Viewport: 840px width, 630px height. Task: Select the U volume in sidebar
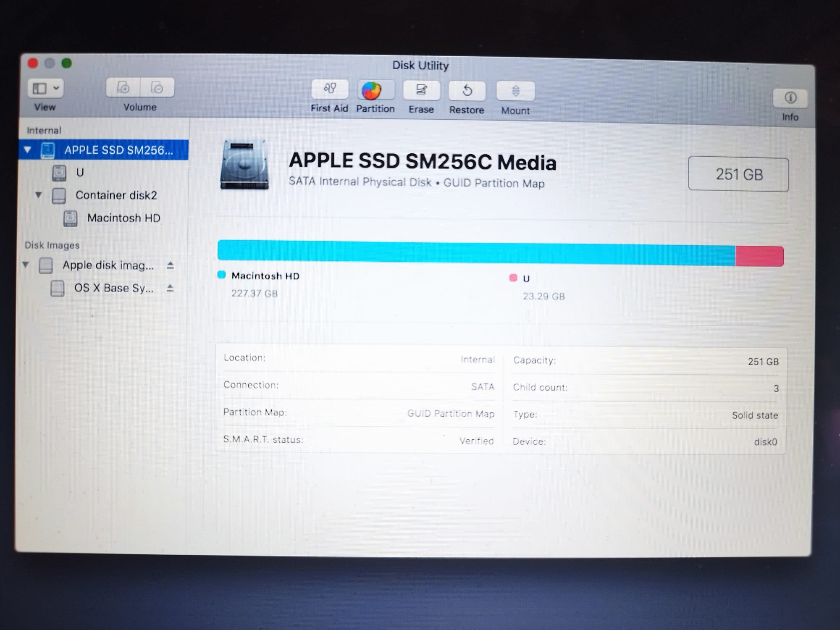[x=80, y=173]
